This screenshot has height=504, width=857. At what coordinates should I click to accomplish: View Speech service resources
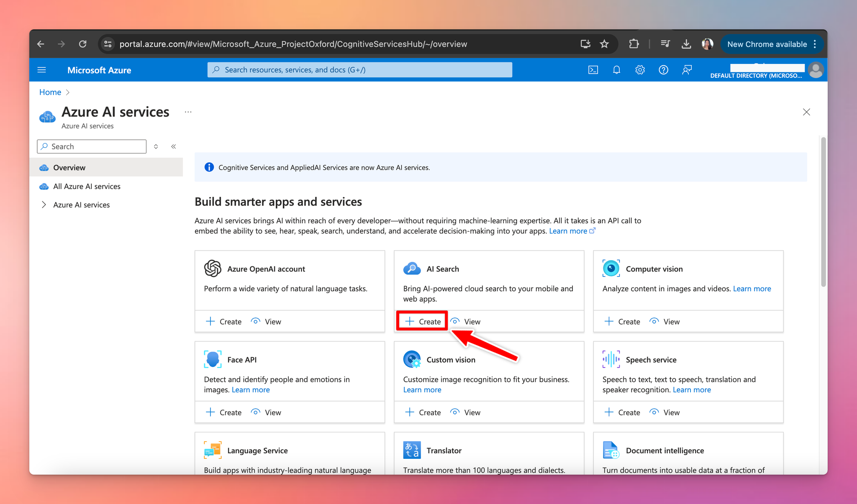coord(665,412)
